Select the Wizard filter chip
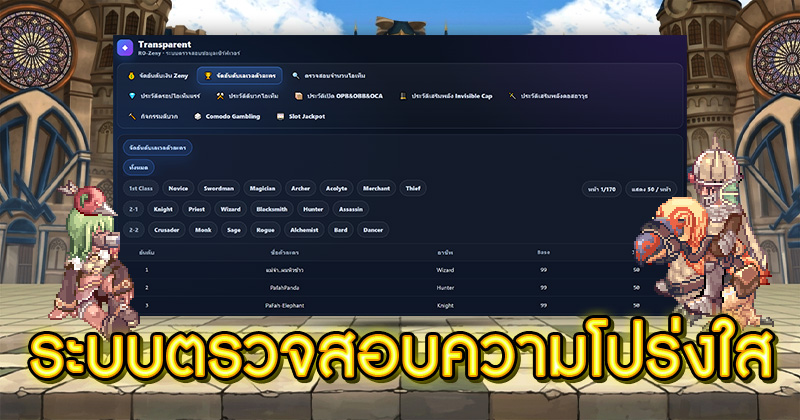The width and height of the screenshot is (800, 420). click(x=231, y=209)
